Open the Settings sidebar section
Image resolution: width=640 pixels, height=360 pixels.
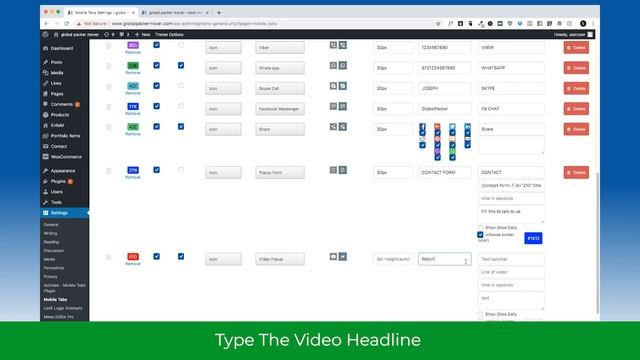[64, 213]
